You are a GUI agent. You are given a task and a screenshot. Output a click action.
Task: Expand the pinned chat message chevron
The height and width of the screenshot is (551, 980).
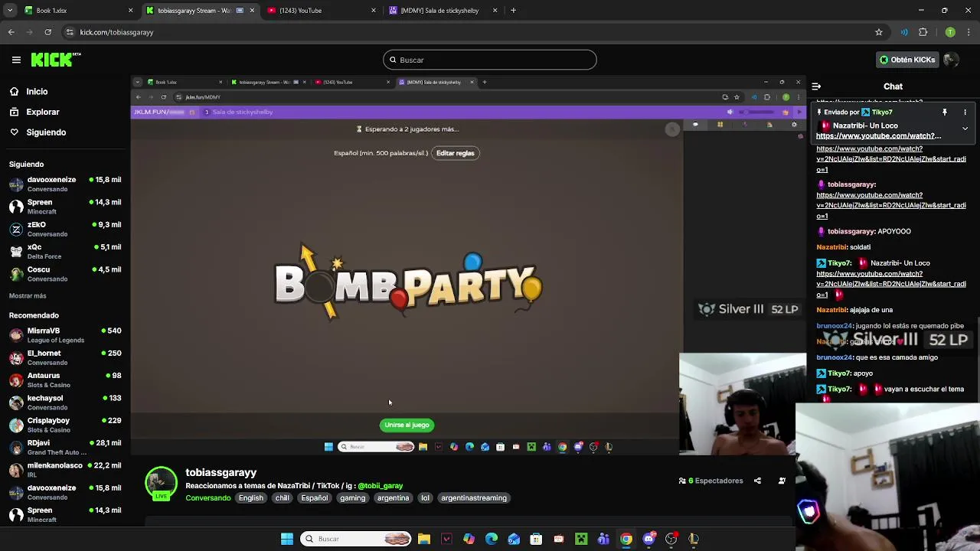click(965, 129)
